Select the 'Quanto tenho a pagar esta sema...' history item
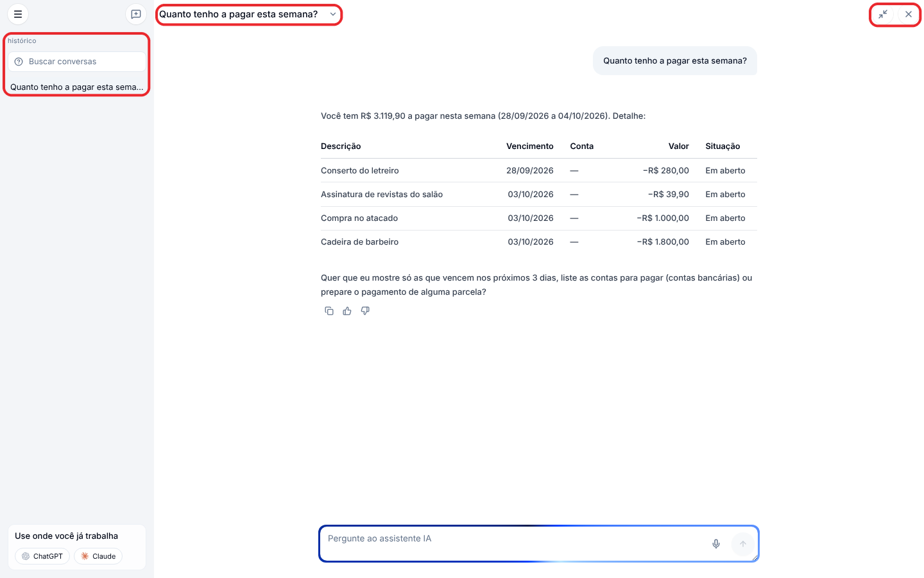This screenshot has width=924, height=578. pos(77,87)
